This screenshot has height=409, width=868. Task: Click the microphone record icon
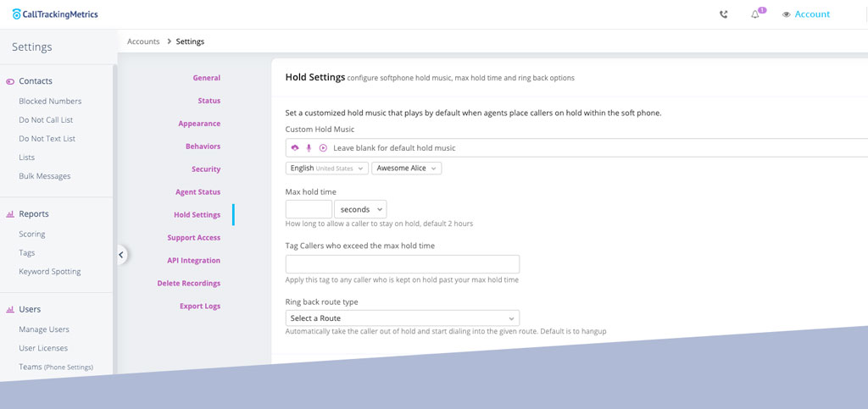pos(309,148)
